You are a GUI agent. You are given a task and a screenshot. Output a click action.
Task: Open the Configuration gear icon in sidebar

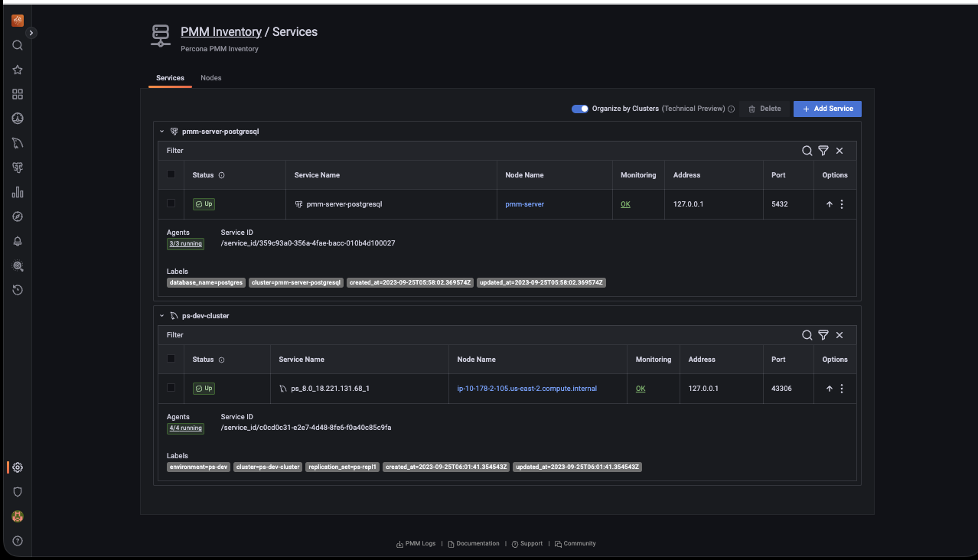[x=18, y=467]
